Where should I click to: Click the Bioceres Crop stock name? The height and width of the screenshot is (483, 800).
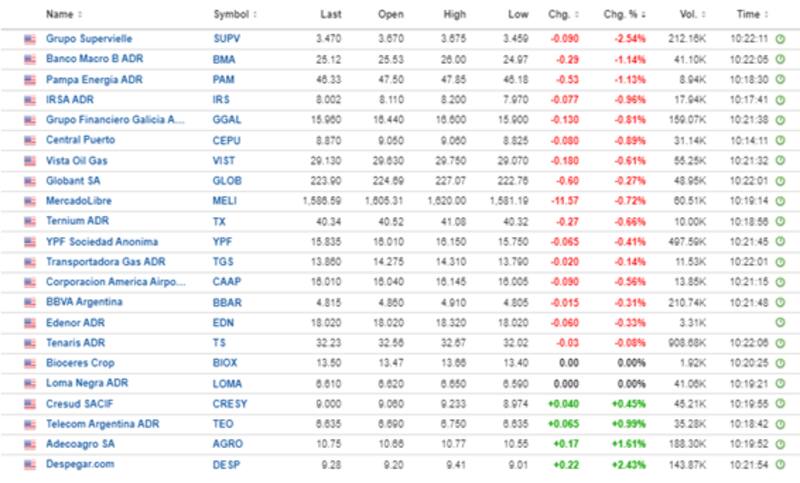click(81, 363)
